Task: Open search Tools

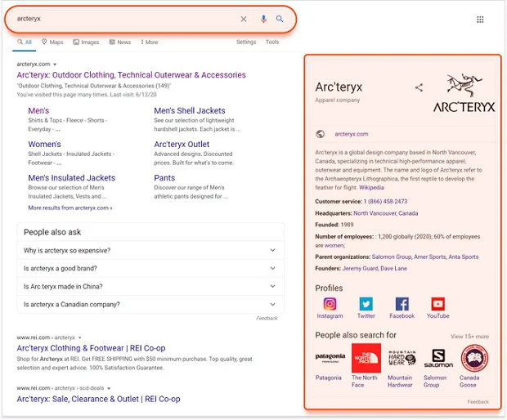Action: pos(272,42)
